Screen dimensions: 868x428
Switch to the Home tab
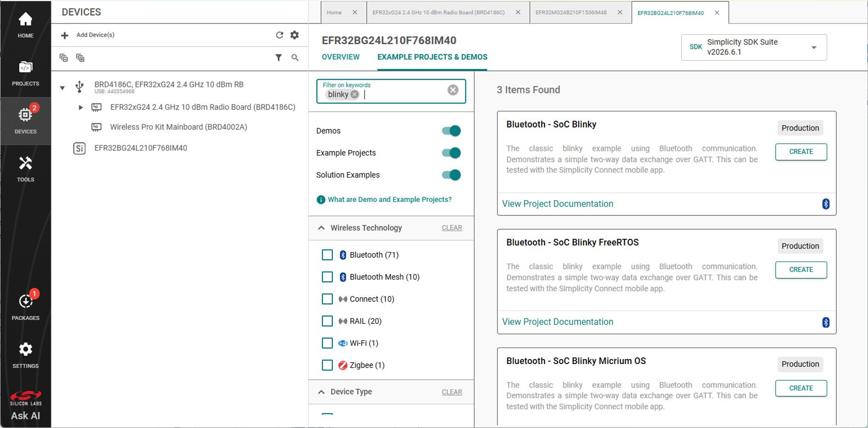tap(334, 12)
